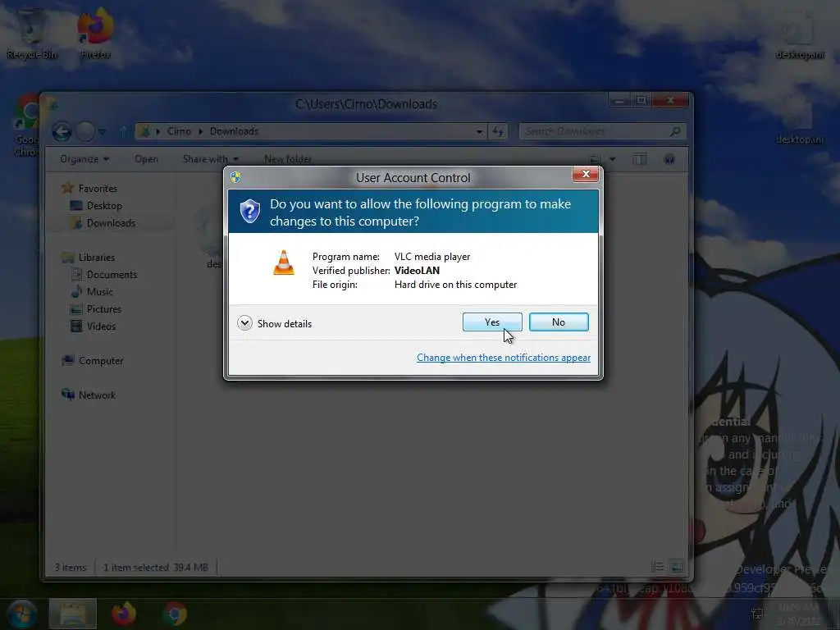Refresh the Downloads folder in Explorer

(498, 131)
